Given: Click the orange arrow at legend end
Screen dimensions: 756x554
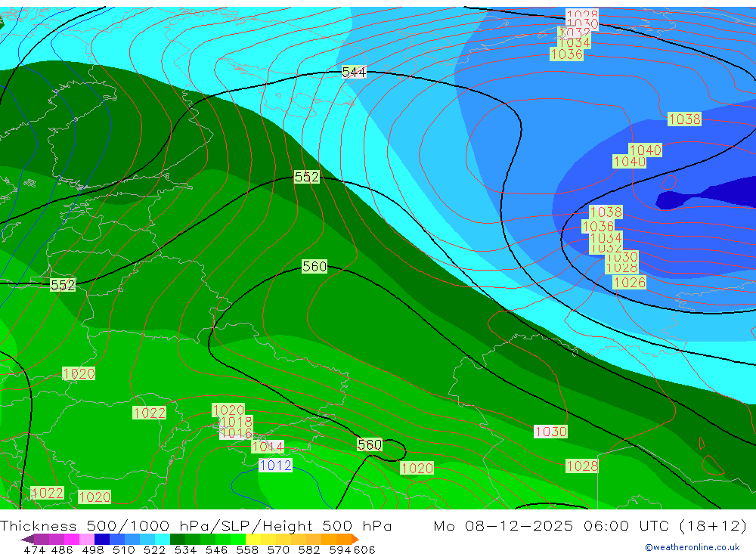Looking at the screenshot, I should [x=355, y=539].
